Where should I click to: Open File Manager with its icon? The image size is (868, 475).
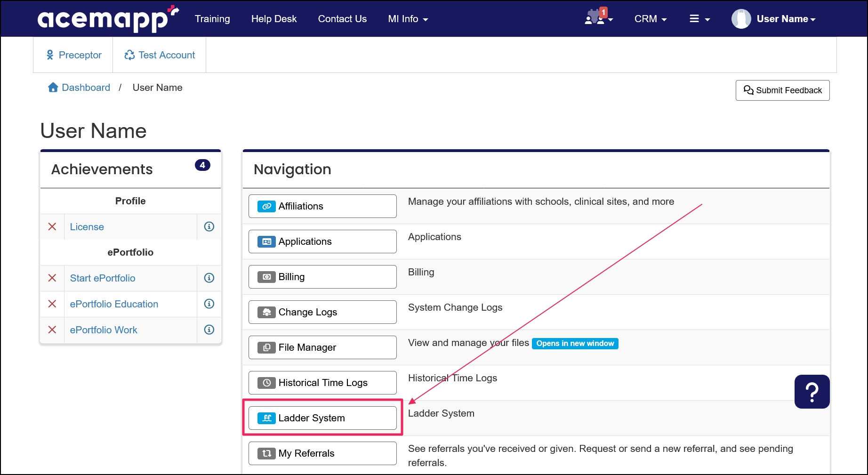pyautogui.click(x=266, y=347)
